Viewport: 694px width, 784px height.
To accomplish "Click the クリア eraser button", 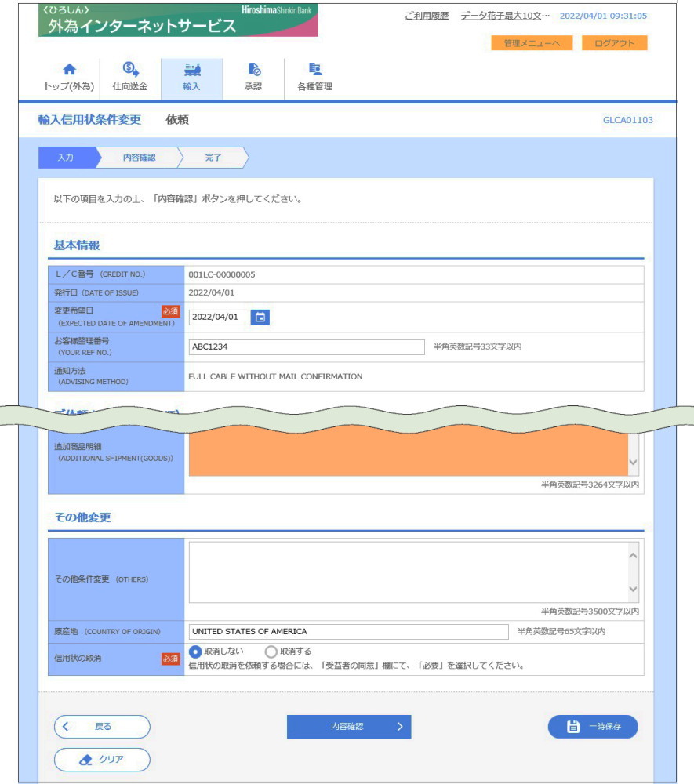I will (102, 759).
